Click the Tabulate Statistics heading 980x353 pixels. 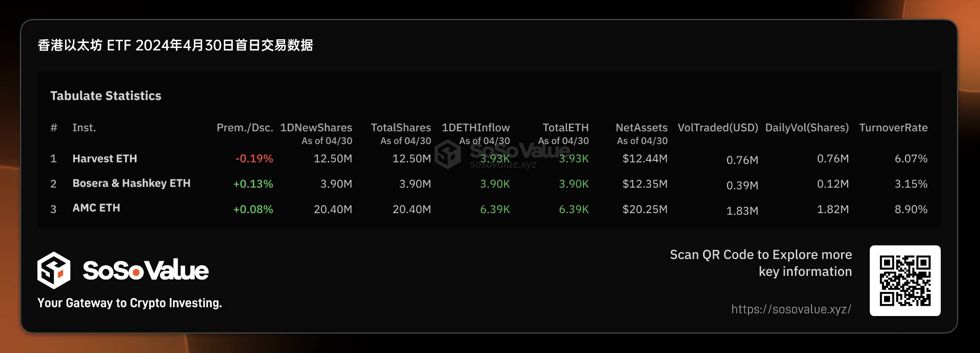click(106, 96)
